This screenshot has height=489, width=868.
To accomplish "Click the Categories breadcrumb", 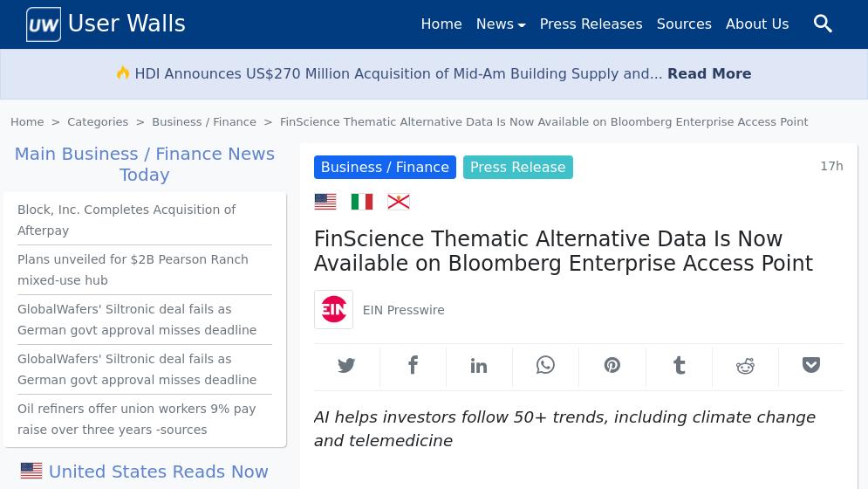I will [98, 122].
